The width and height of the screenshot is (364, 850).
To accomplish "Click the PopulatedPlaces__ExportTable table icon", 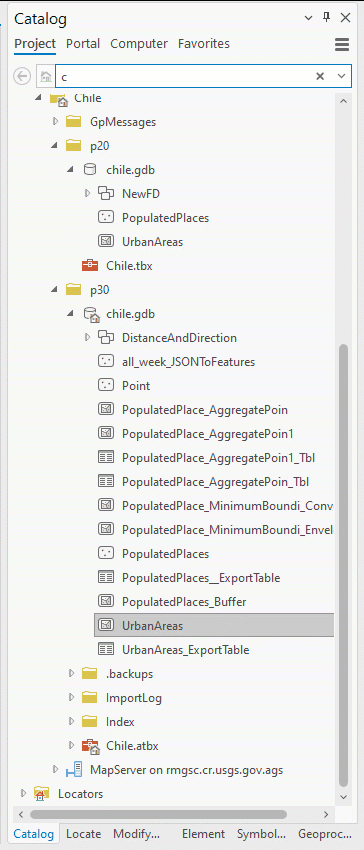I will point(105,578).
